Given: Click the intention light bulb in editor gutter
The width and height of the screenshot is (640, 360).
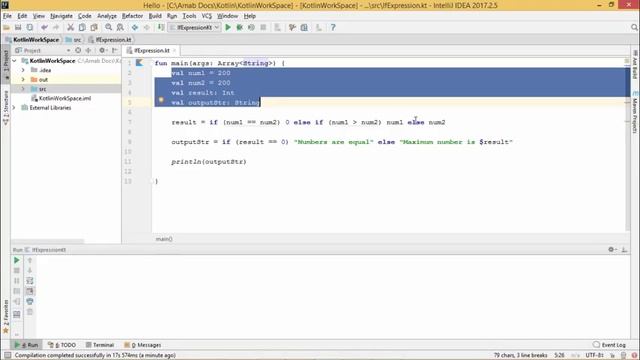Looking at the screenshot, I should [x=161, y=100].
